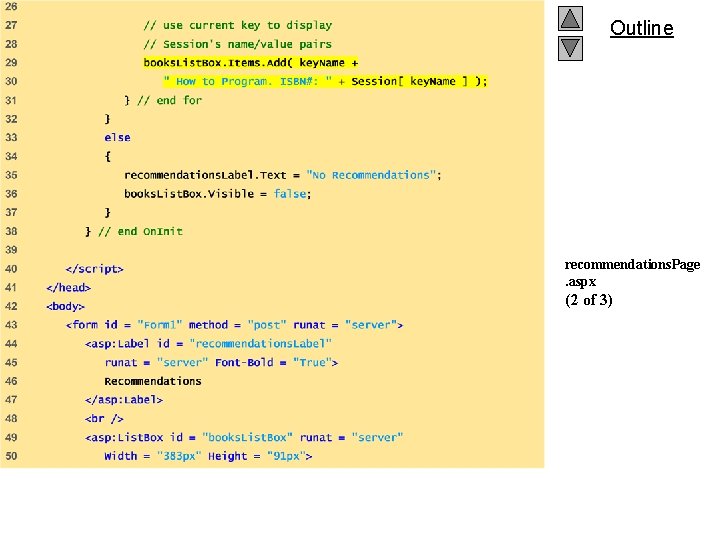Click the 'Recommendations' text on line 46
The height and width of the screenshot is (540, 720).
153,381
